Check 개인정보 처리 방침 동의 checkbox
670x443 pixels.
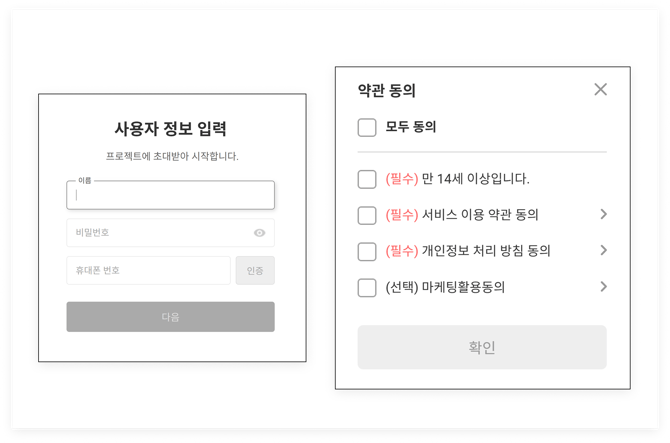point(367,251)
